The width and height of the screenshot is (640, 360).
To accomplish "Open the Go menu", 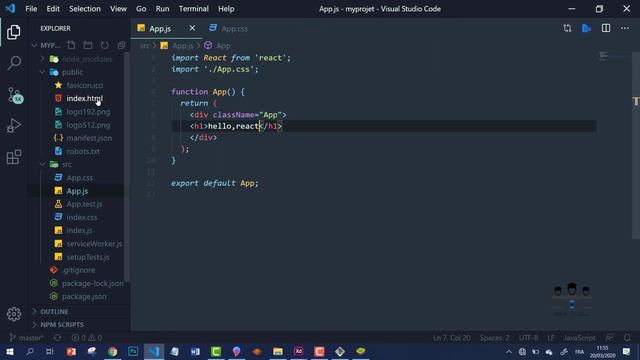I will pos(141,9).
